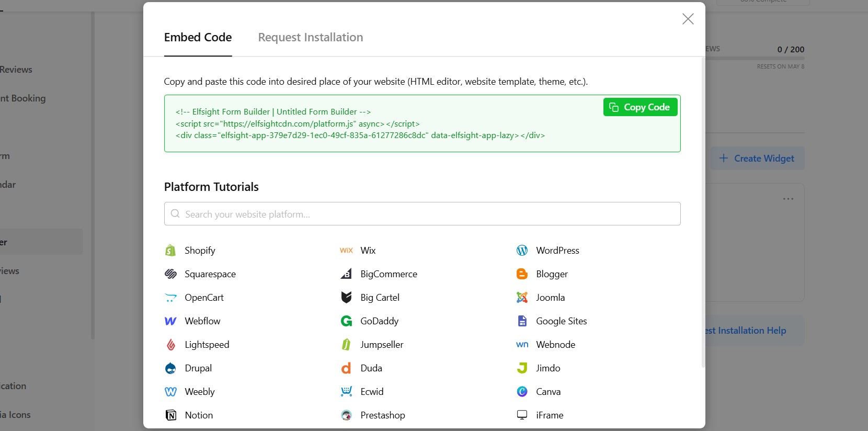Open the WordPress tutorial link
Screen dimensions: 868x431
[557, 251]
